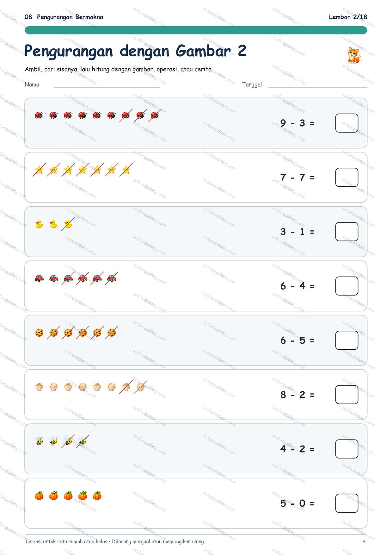Select the first uncrossed red car
Viewport: 392px width, 555px height.
(x=39, y=278)
